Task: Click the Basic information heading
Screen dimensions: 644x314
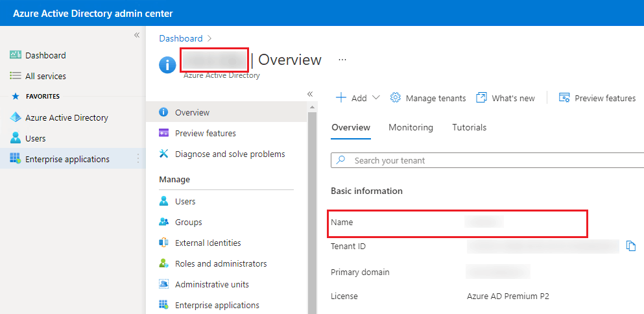Action: click(367, 191)
